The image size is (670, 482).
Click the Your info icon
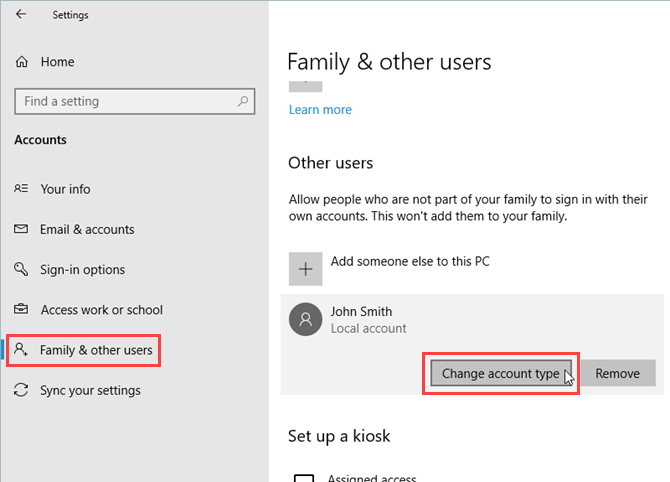point(22,189)
